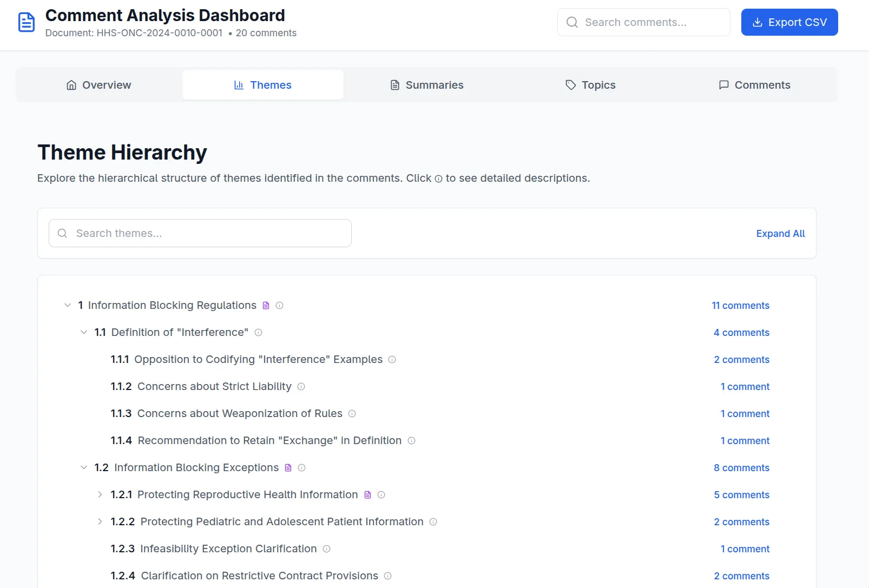Viewport: 869px width, 588px height.
Task: Collapse the 1.1 Definition of "Interference" node
Action: pyautogui.click(x=84, y=332)
